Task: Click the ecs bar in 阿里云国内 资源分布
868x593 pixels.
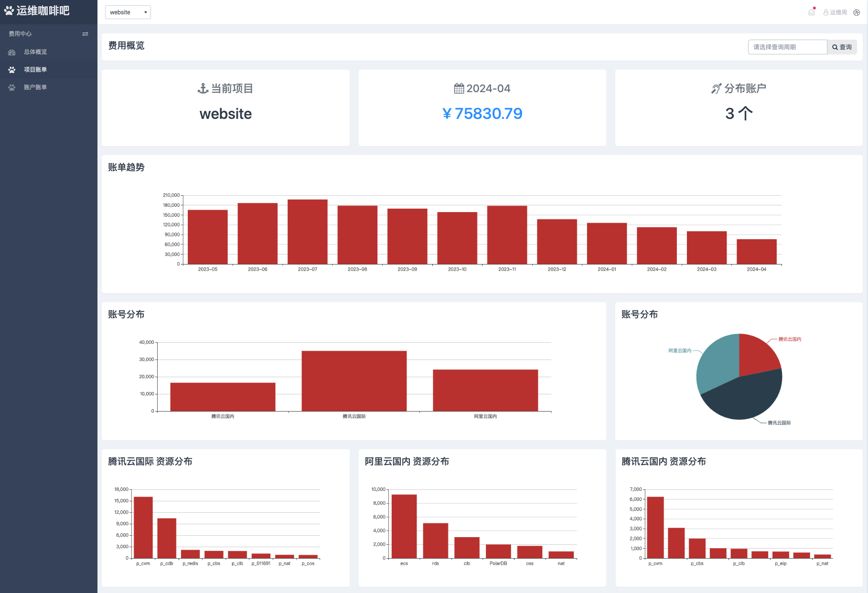Action: (404, 526)
